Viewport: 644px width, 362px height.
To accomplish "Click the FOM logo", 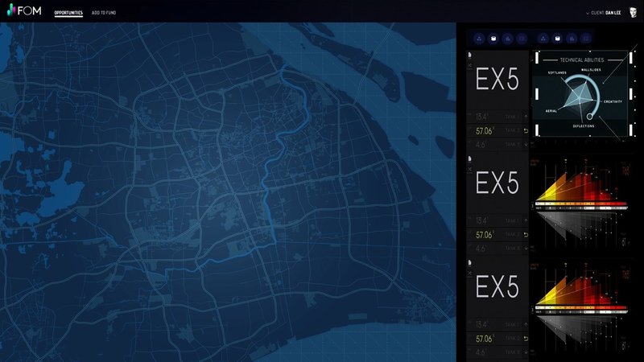I will [x=24, y=10].
